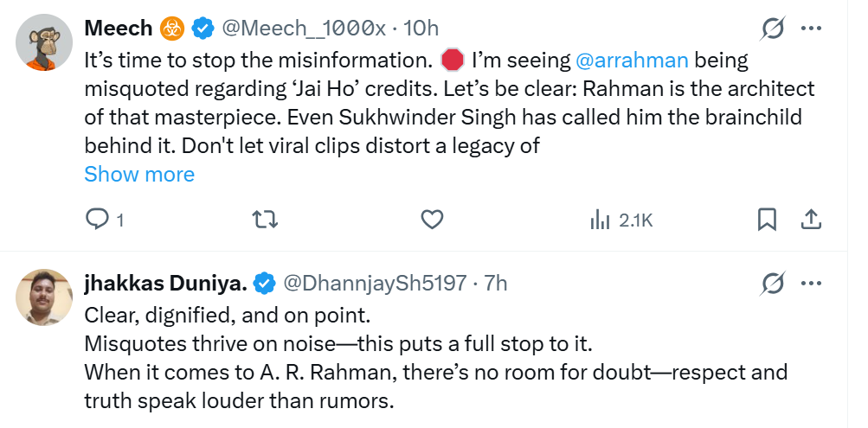
Task: Open Meech display name profile
Action: tap(117, 29)
